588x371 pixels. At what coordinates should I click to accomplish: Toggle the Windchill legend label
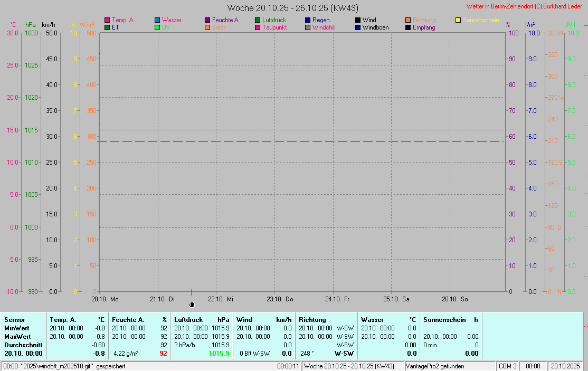(x=324, y=27)
